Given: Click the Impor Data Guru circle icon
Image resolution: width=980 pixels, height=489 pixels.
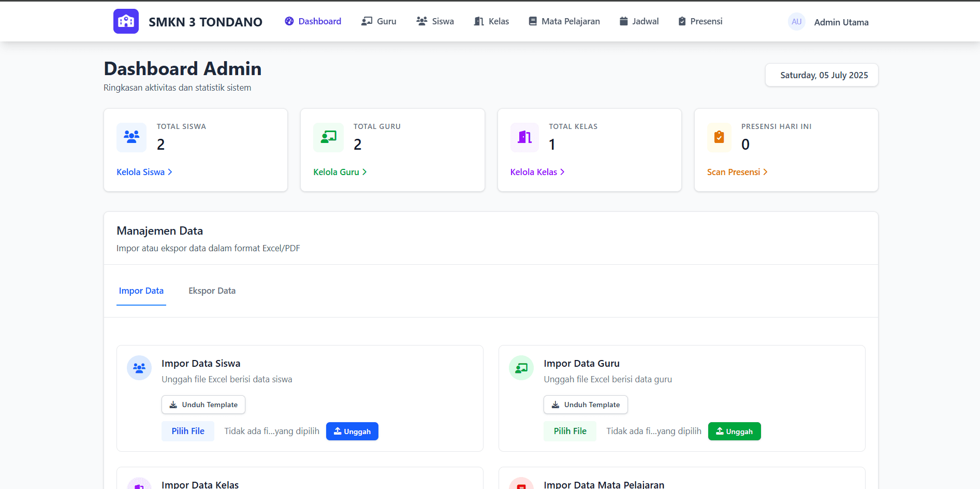Looking at the screenshot, I should tap(521, 368).
